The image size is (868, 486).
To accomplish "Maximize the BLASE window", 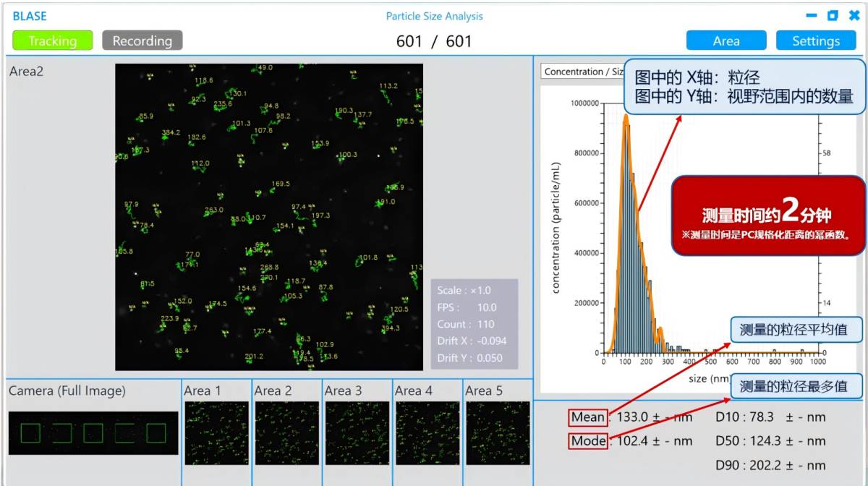I will pyautogui.click(x=833, y=15).
